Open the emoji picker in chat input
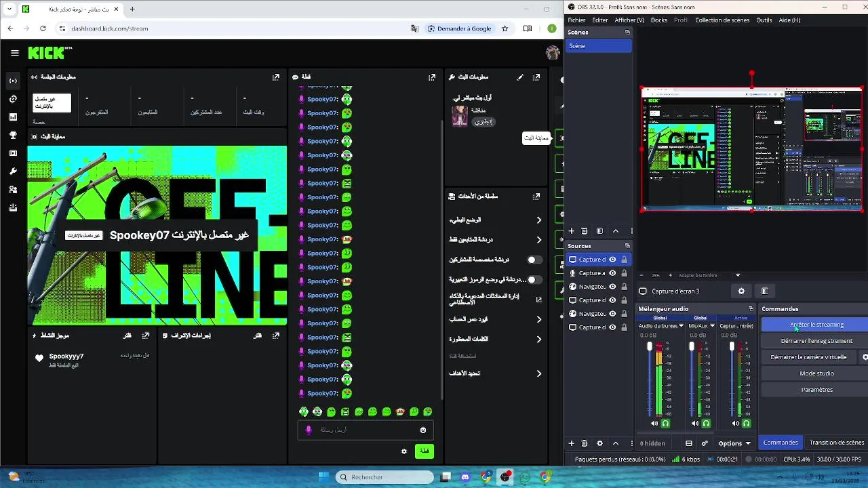868x488 pixels. (x=423, y=430)
